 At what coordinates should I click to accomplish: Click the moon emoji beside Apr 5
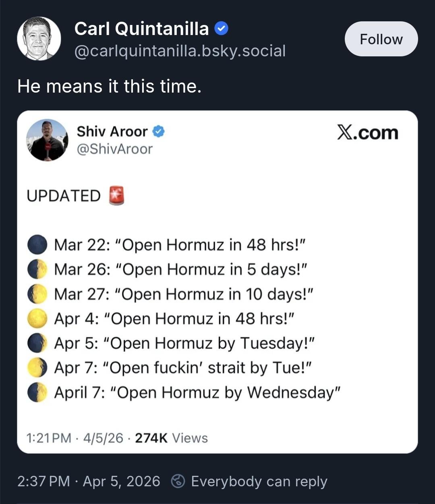pos(37,343)
